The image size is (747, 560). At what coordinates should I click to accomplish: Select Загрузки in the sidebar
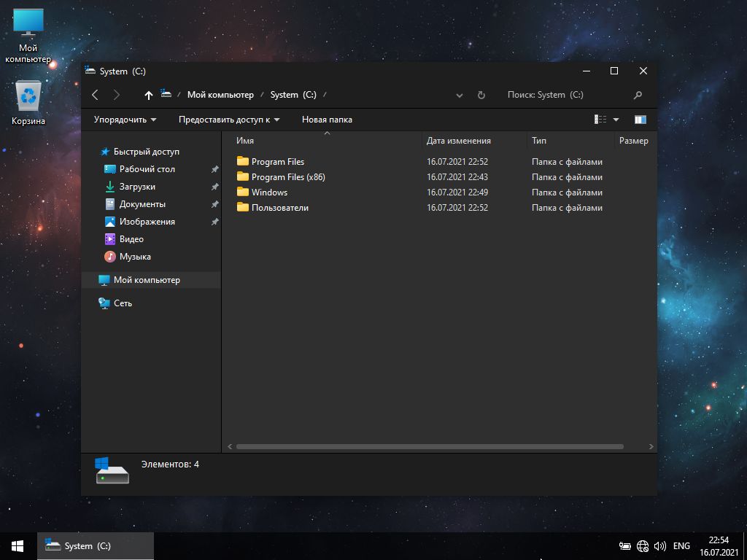pyautogui.click(x=137, y=187)
